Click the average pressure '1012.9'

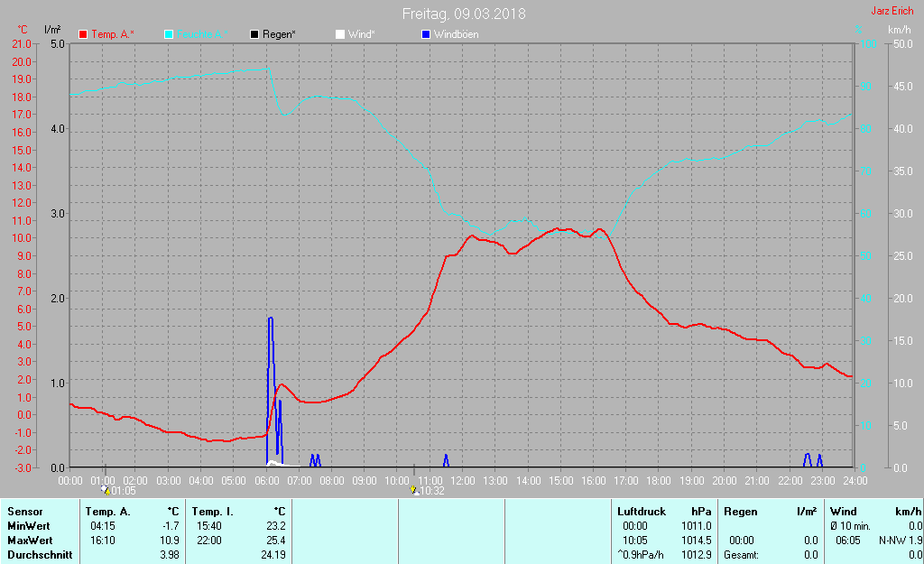pos(697,555)
